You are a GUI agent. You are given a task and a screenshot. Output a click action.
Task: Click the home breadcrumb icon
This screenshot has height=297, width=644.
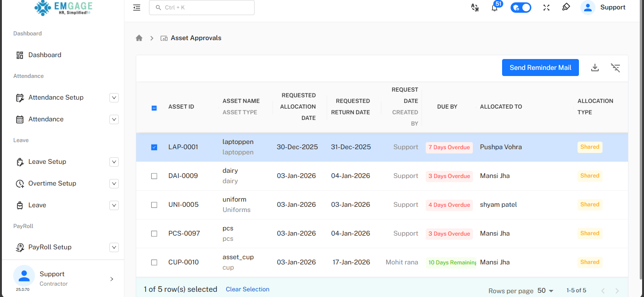(139, 38)
